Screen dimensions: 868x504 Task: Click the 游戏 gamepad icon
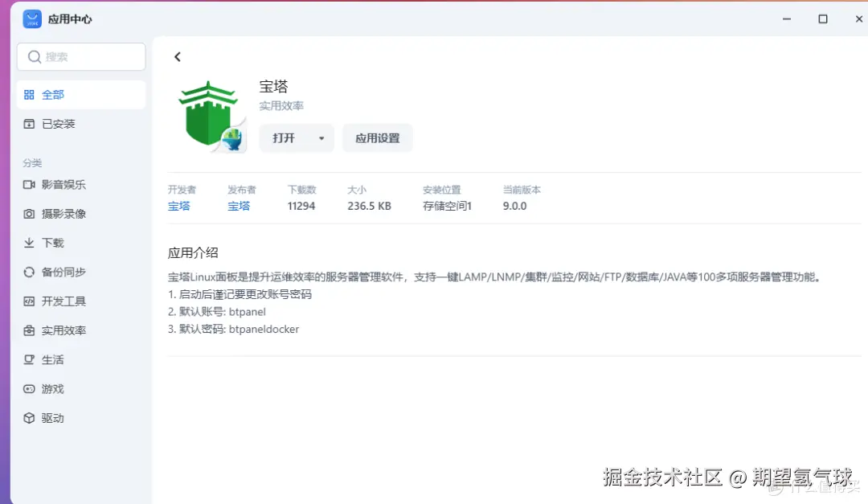[30, 389]
